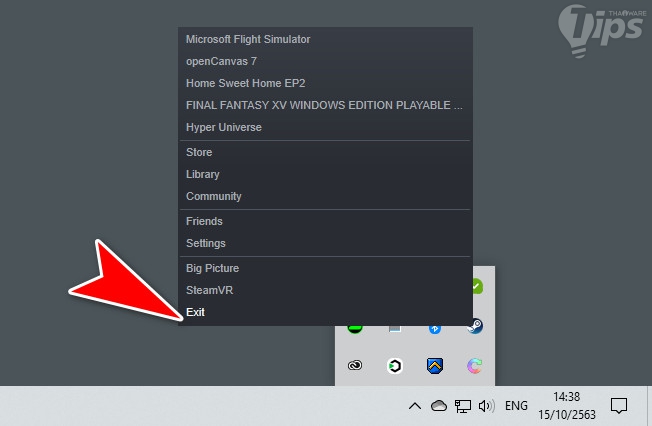
Task: Start Hyper Universe from the Steam menu
Action: click(325, 127)
